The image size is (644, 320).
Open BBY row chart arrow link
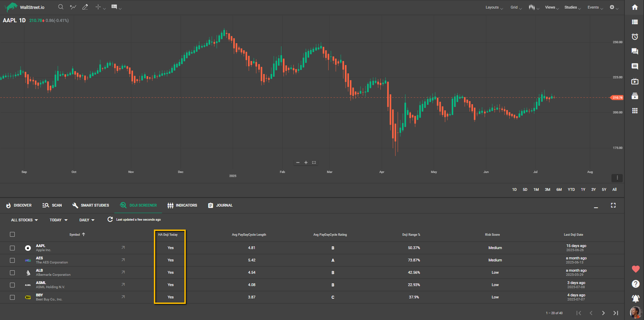pos(123,297)
